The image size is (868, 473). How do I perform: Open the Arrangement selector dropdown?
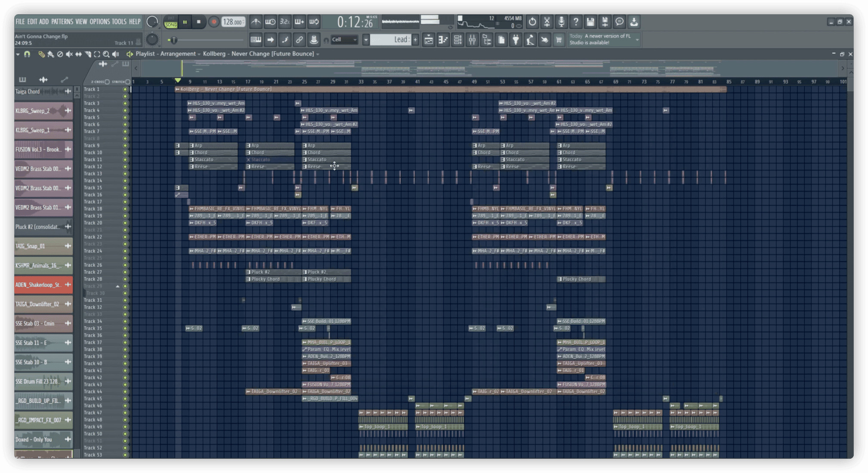(199, 54)
